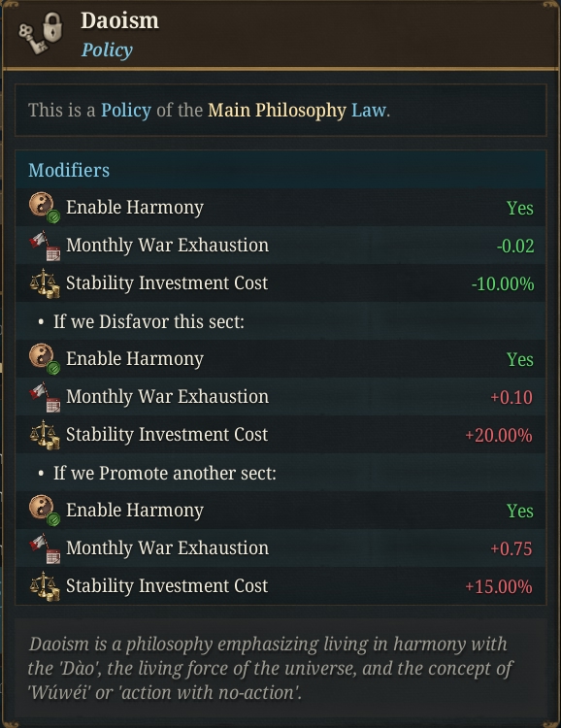Select the Modifiers section header

click(x=69, y=170)
